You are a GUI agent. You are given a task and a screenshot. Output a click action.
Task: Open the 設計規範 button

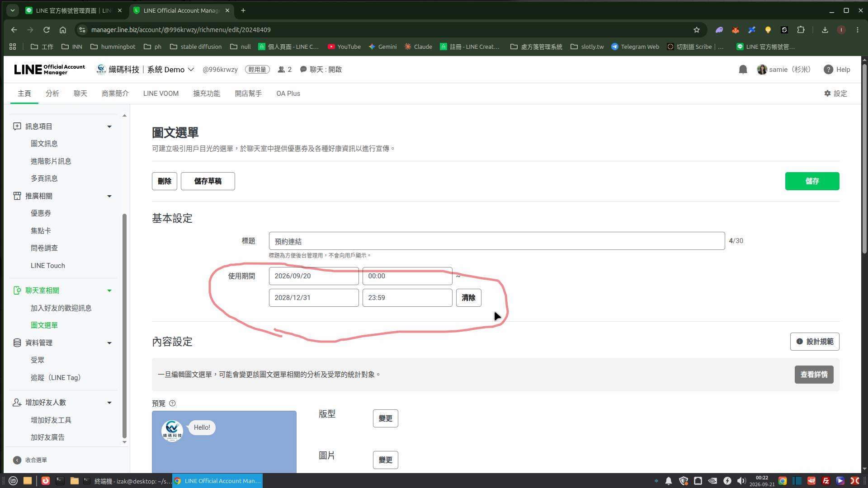click(x=815, y=342)
